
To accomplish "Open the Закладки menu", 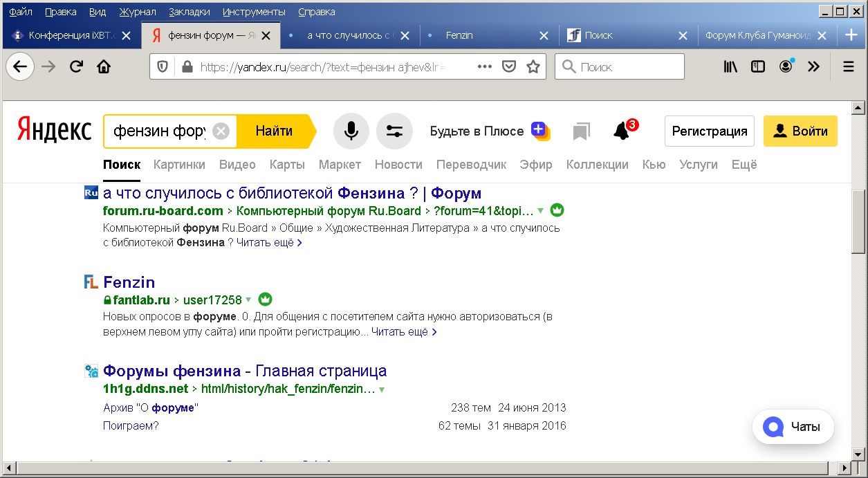I will (190, 12).
